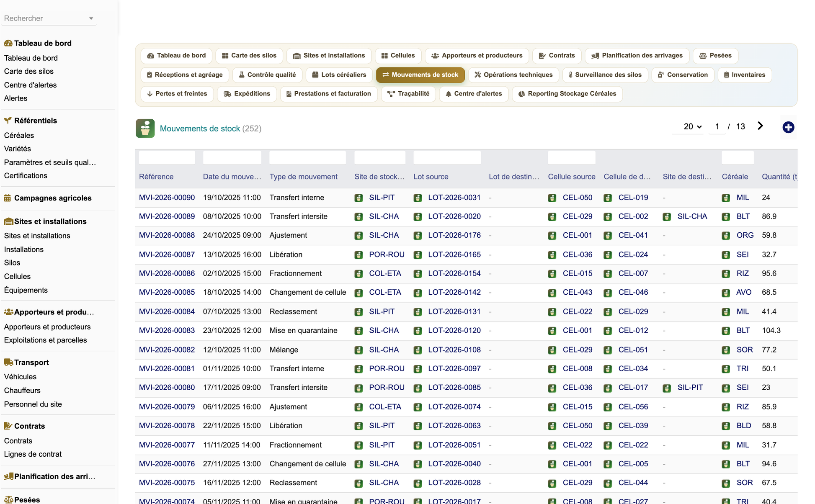Open the Conservation tab
This screenshot has width=815, height=504.
click(x=683, y=75)
